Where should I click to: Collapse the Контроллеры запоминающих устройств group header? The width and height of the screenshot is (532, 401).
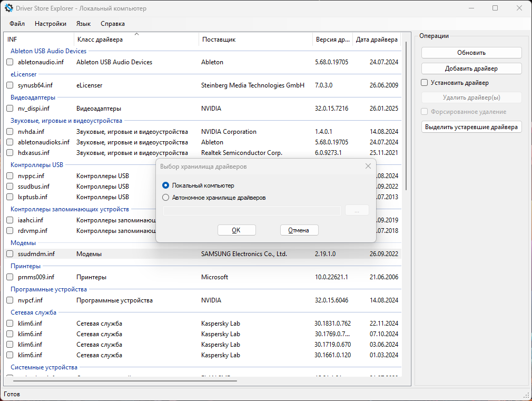click(70, 209)
